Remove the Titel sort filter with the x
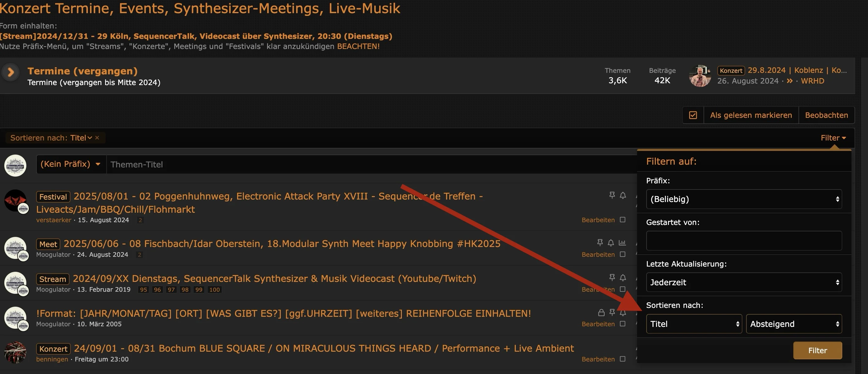Image resolution: width=868 pixels, height=374 pixels. tap(97, 138)
